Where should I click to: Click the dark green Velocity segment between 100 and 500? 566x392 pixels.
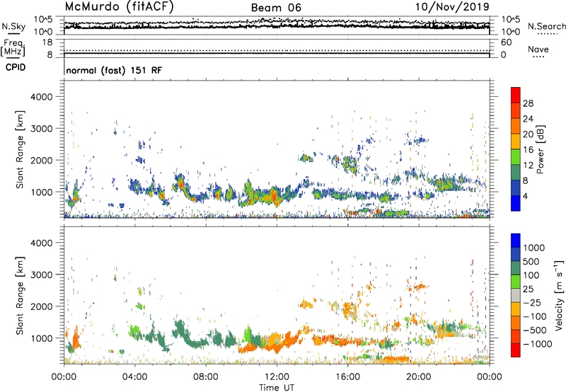(x=516, y=268)
